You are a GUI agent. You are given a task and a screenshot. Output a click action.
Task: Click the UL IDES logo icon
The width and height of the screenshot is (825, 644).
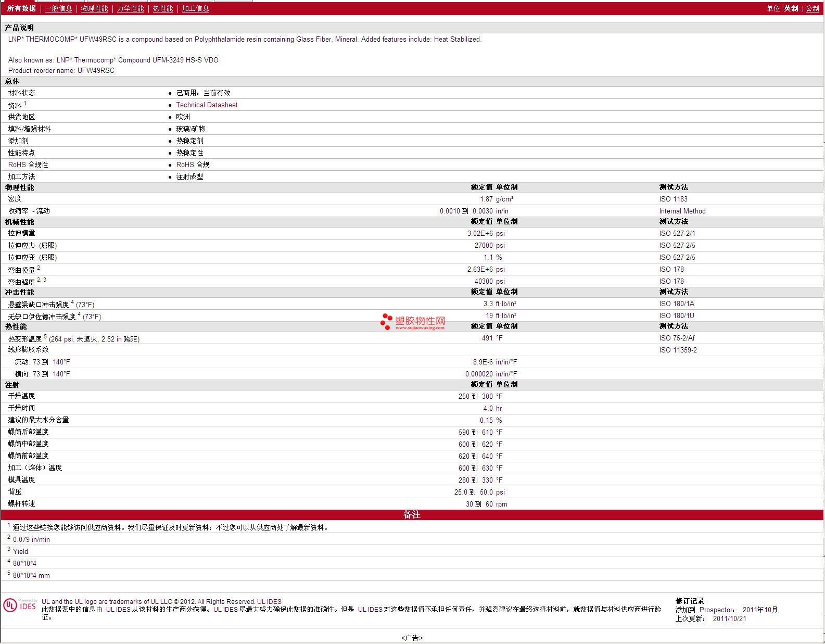point(19,605)
